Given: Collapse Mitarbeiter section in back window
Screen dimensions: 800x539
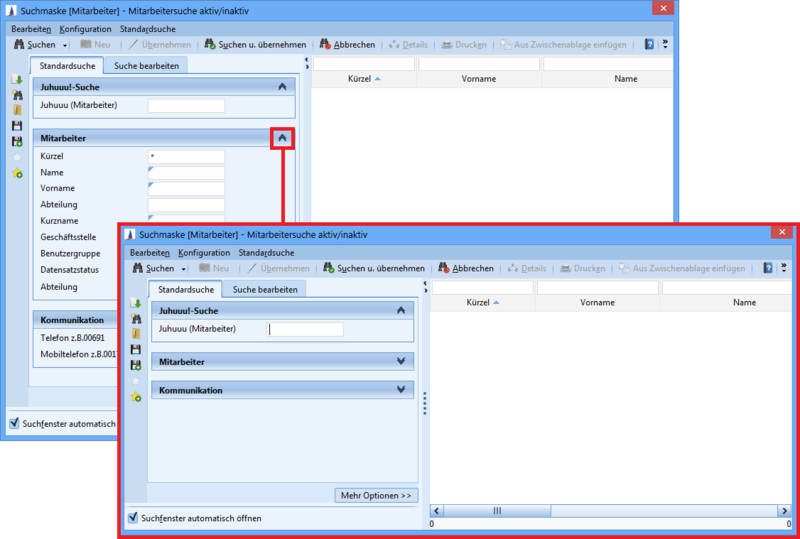Looking at the screenshot, I should [282, 138].
